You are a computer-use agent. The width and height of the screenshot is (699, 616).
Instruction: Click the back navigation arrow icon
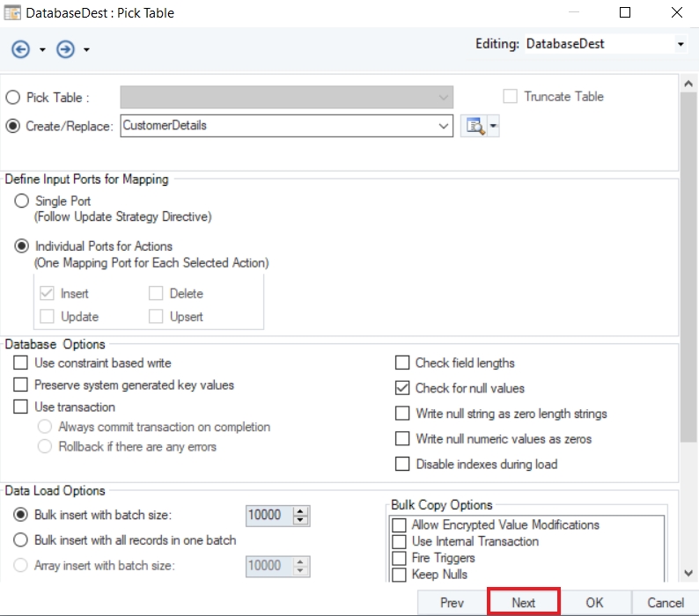click(21, 49)
